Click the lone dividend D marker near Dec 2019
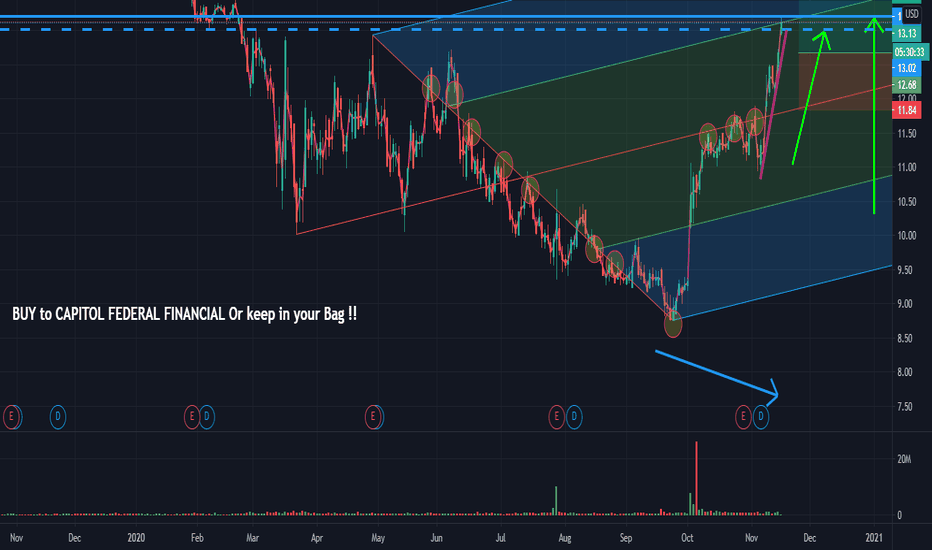 58,417
